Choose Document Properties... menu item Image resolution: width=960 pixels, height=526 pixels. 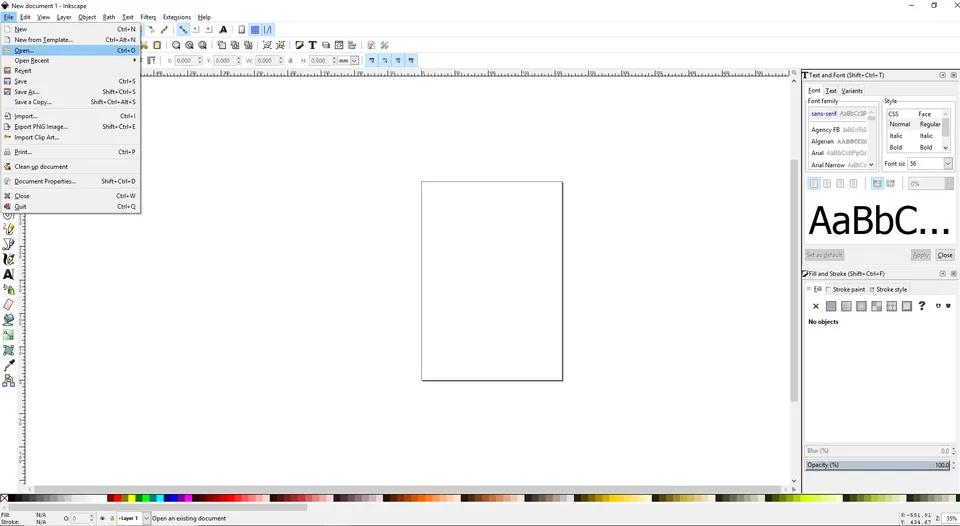point(71,181)
